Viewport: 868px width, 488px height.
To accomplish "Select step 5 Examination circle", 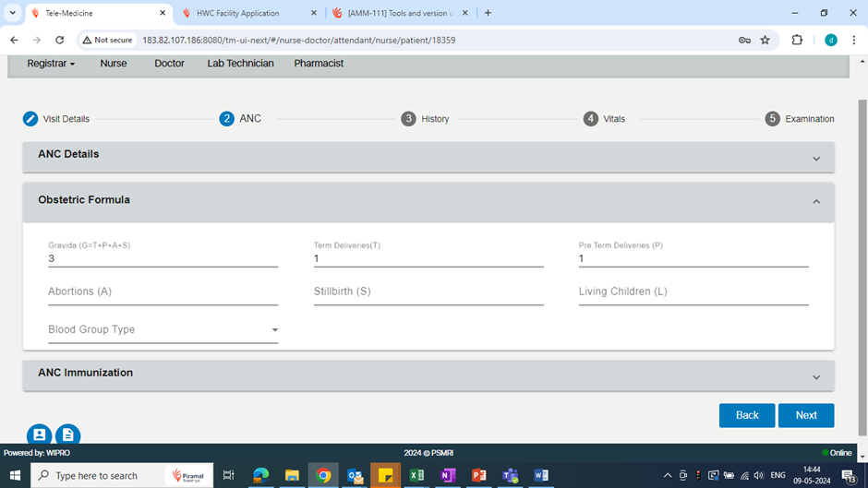I will click(772, 118).
